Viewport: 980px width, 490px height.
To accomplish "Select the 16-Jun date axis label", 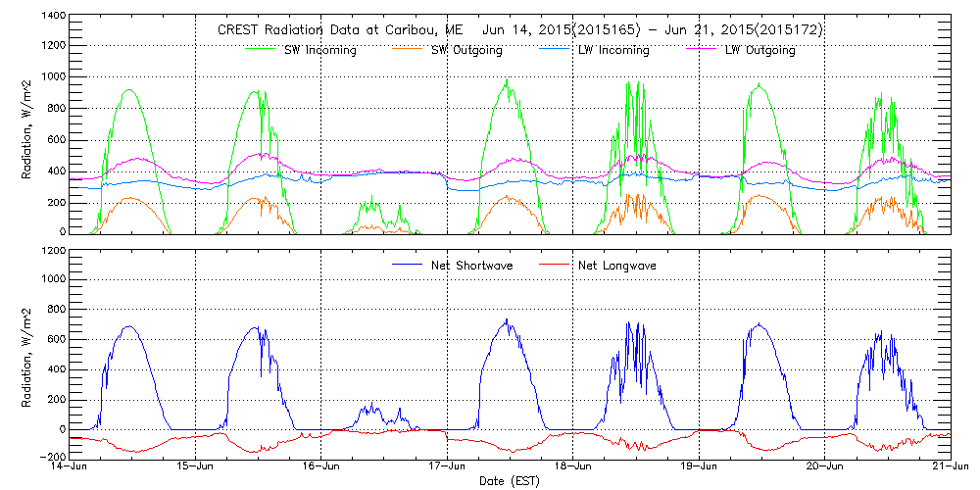I will point(320,467).
